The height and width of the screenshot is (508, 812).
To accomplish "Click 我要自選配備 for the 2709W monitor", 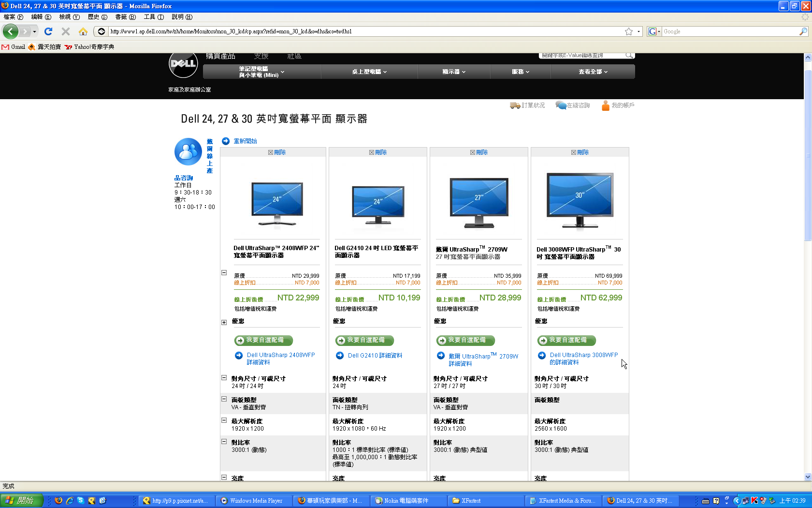I will tap(465, 340).
